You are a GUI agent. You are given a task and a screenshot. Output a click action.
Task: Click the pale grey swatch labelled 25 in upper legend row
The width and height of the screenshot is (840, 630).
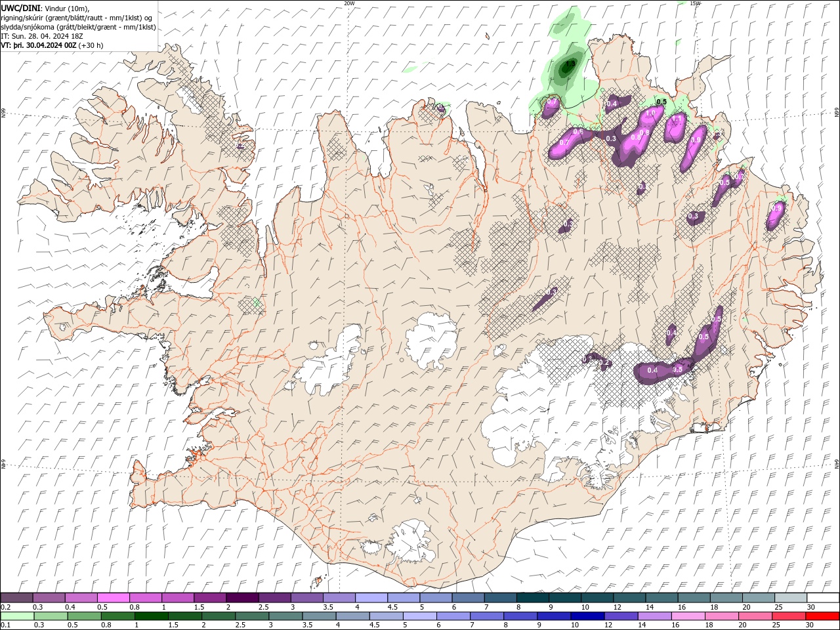click(x=791, y=598)
